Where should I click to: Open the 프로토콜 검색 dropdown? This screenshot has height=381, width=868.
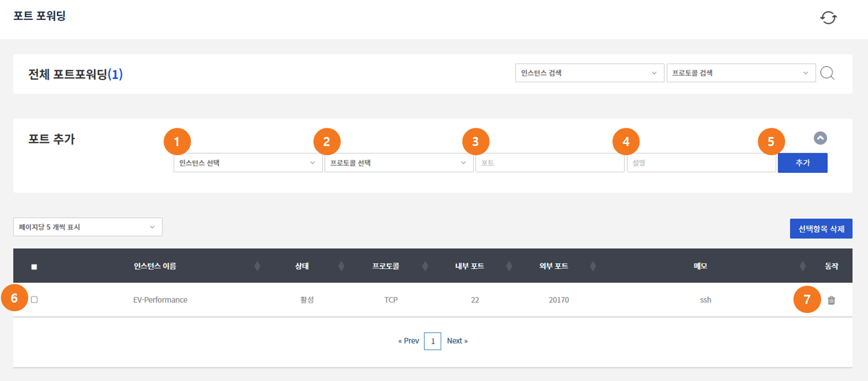(740, 73)
